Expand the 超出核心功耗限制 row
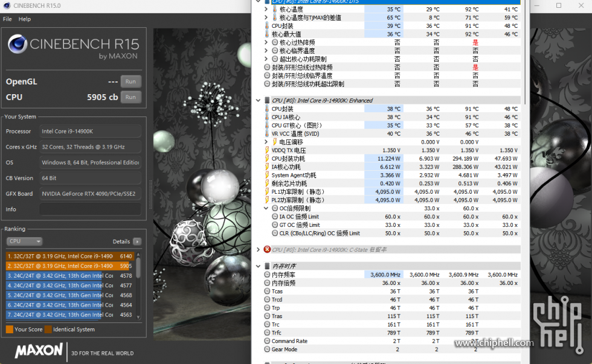The image size is (592, 364). point(266,59)
